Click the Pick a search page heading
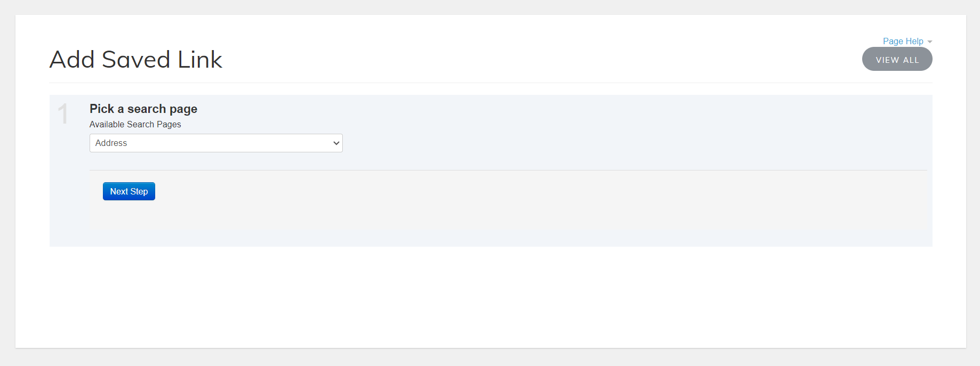Screen dimensions: 980x366 [143, 109]
